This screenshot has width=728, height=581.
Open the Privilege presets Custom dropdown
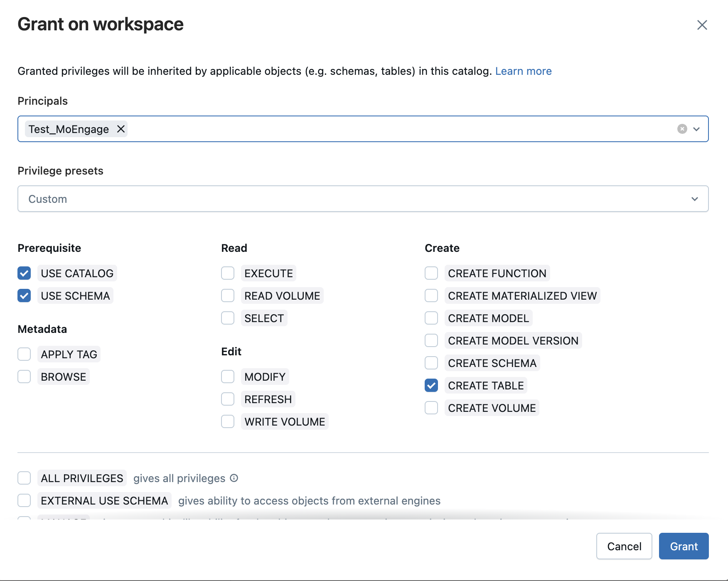(x=363, y=199)
